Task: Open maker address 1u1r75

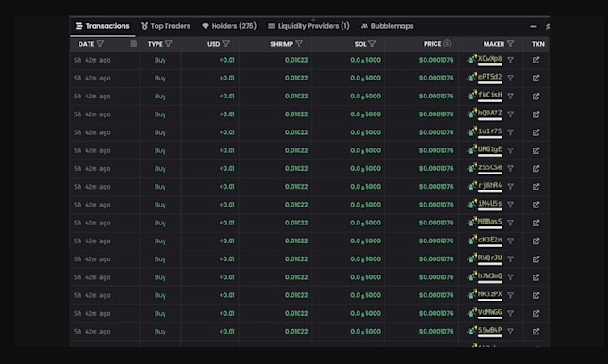Action: pos(490,131)
